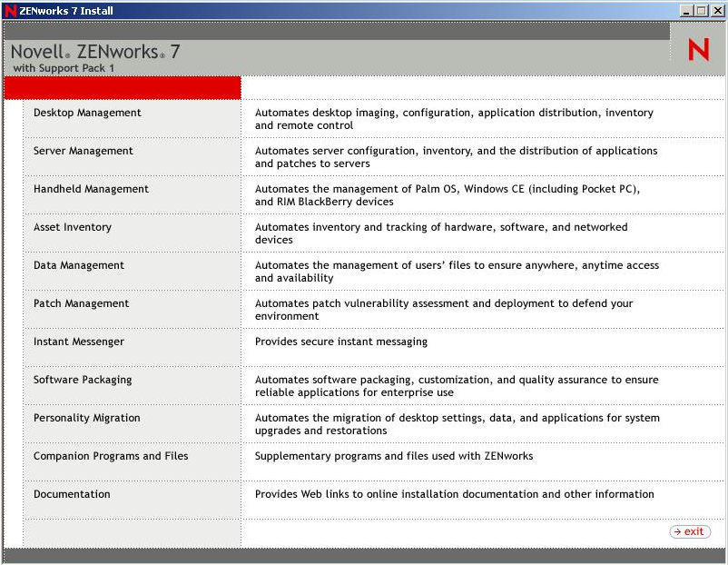Click the Novell N logo in header
728x565 pixels.
(x=699, y=50)
